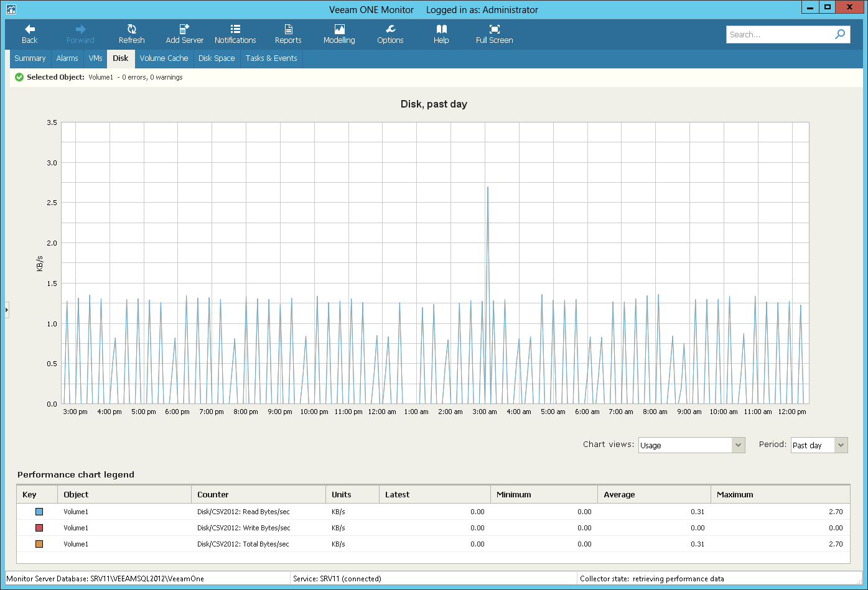Switch to Alarms tab
The image size is (868, 590).
coord(67,58)
